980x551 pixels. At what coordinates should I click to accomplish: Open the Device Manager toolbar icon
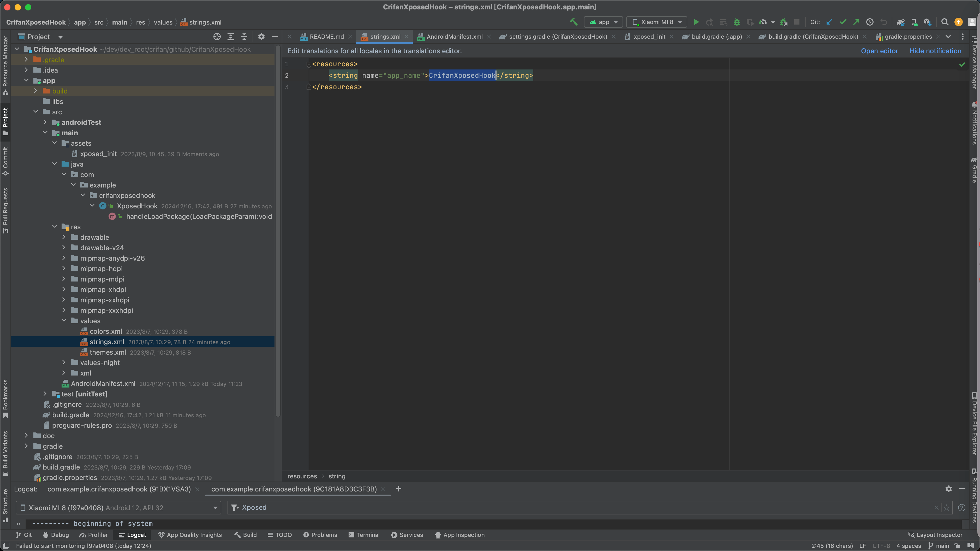coord(914,22)
